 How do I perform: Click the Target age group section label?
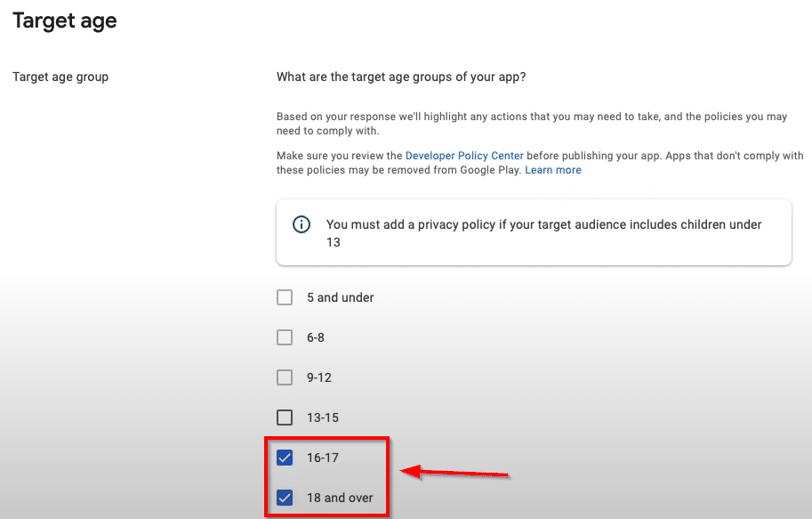point(60,77)
